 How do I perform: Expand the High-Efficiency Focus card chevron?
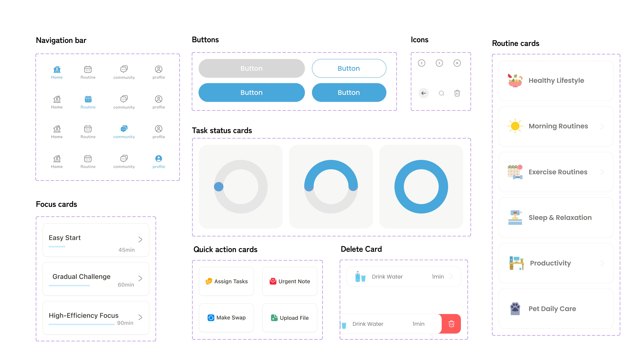(140, 317)
